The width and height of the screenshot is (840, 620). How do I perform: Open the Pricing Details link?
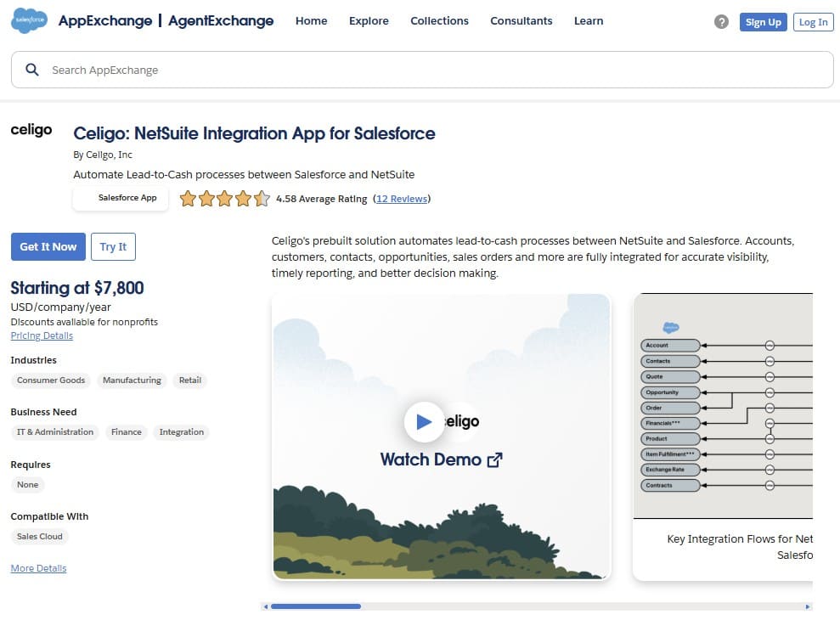[x=41, y=335]
